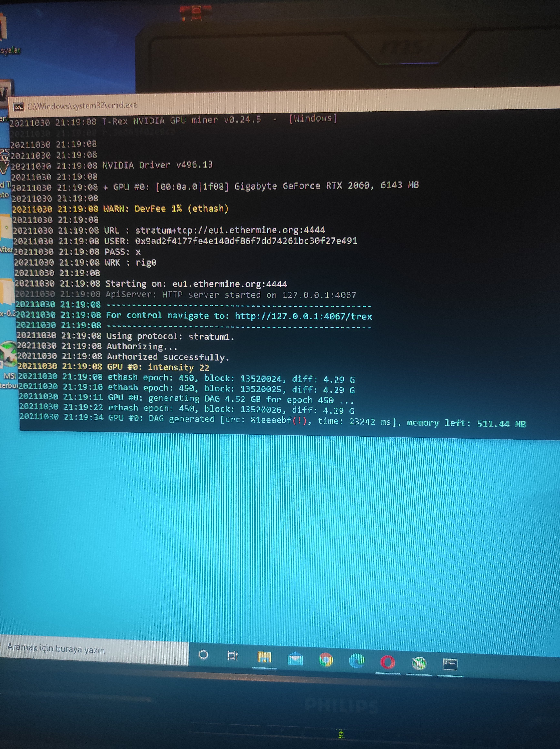This screenshot has height=749, width=560.
Task: Open Microsoft Edge from taskbar
Action: [x=357, y=661]
